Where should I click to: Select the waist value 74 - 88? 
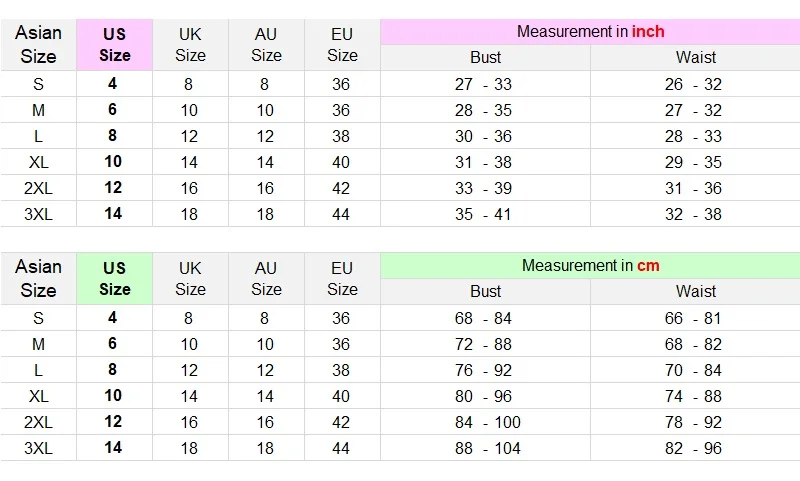(x=694, y=396)
